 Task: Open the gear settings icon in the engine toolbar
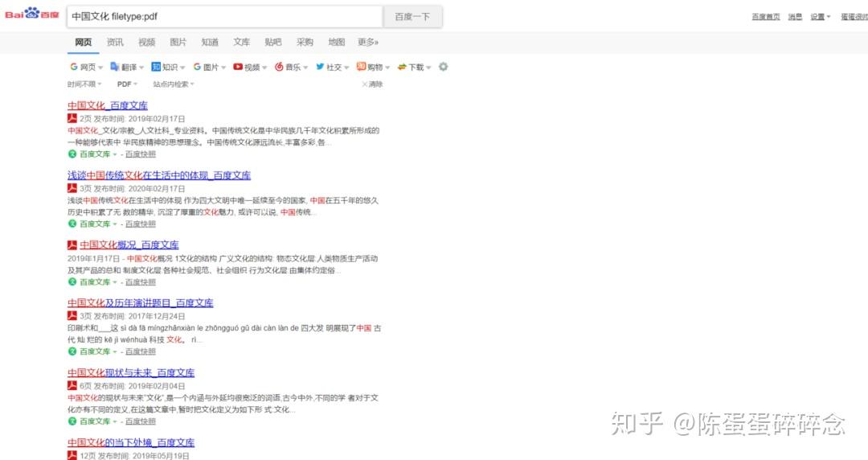[x=444, y=67]
